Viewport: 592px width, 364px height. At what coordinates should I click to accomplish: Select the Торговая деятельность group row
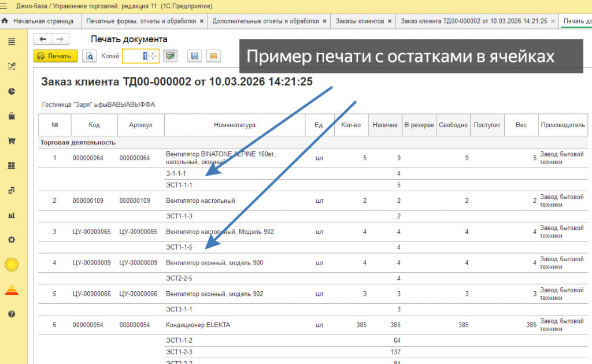[313, 143]
